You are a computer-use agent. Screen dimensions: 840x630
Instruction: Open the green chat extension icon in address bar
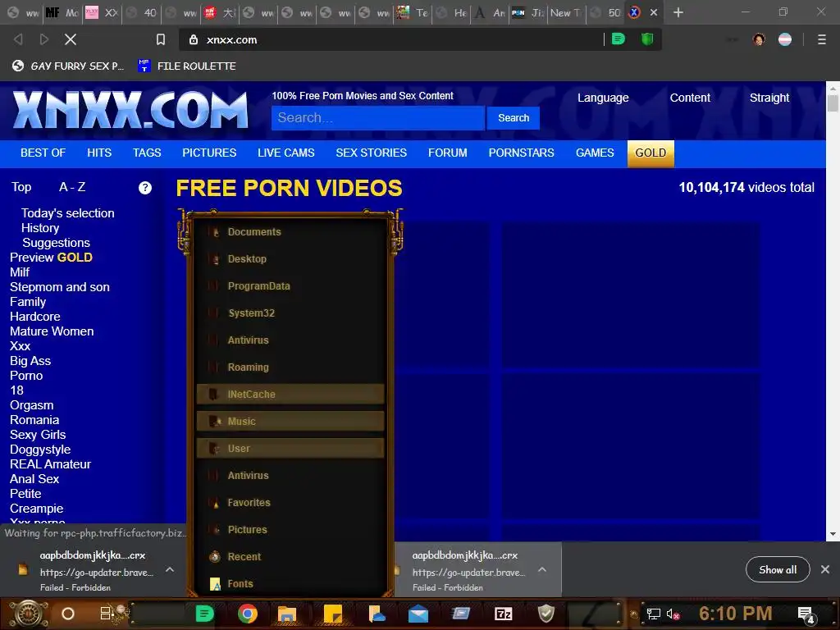click(619, 39)
